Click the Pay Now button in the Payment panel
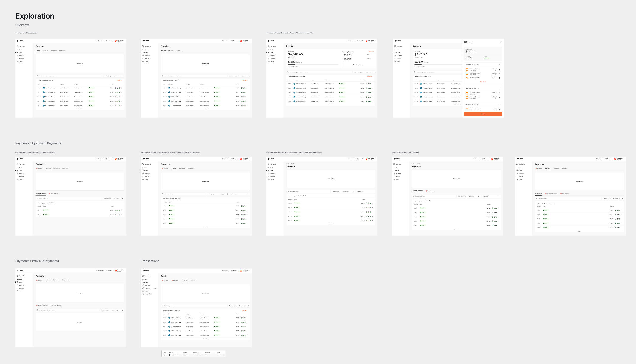 click(483, 114)
